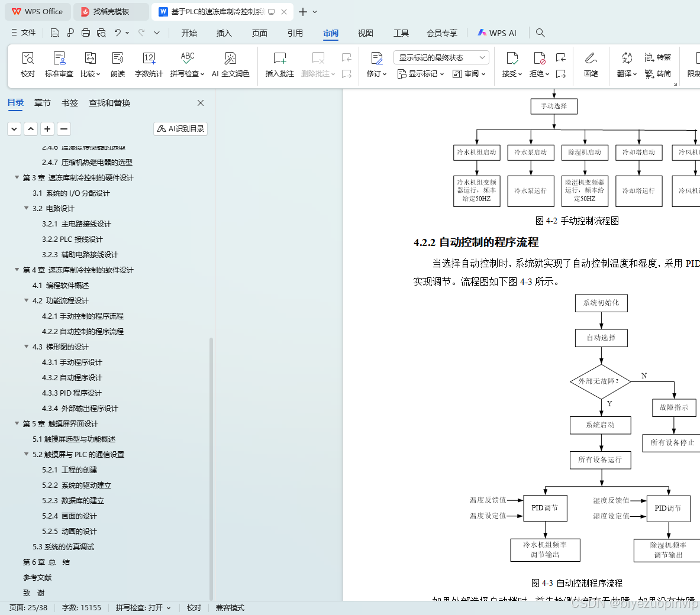Open the 文件 menu

click(x=23, y=33)
